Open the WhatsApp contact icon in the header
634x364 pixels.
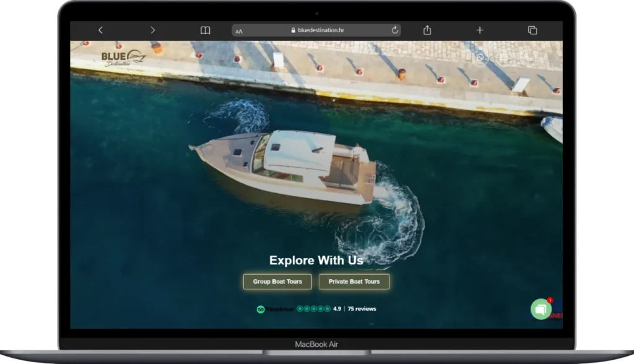pyautogui.click(x=480, y=58)
